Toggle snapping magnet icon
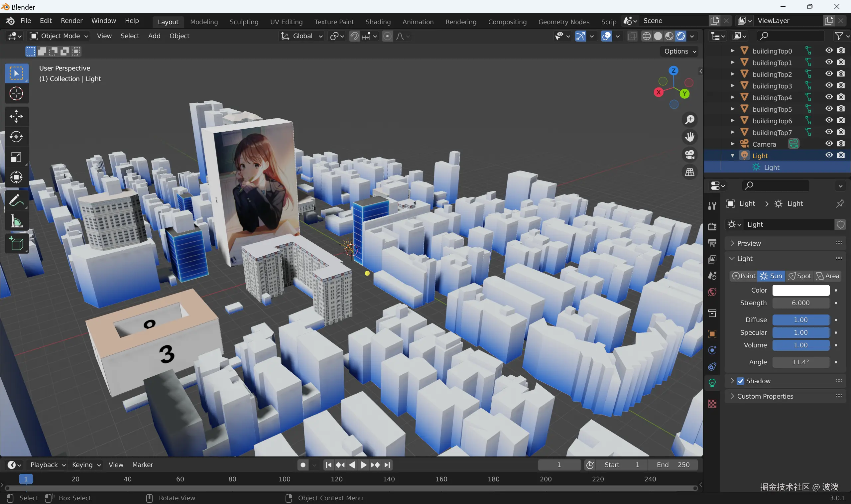The image size is (851, 504). [354, 36]
